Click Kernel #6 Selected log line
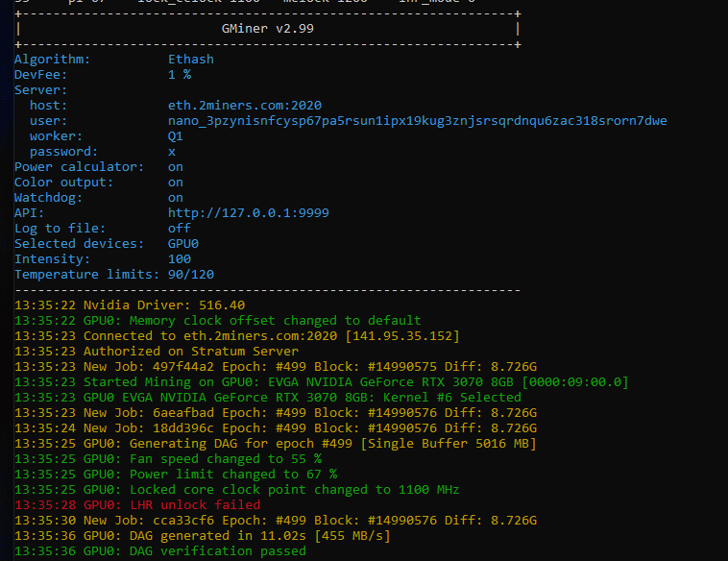The image size is (728, 561). pyautogui.click(x=268, y=397)
